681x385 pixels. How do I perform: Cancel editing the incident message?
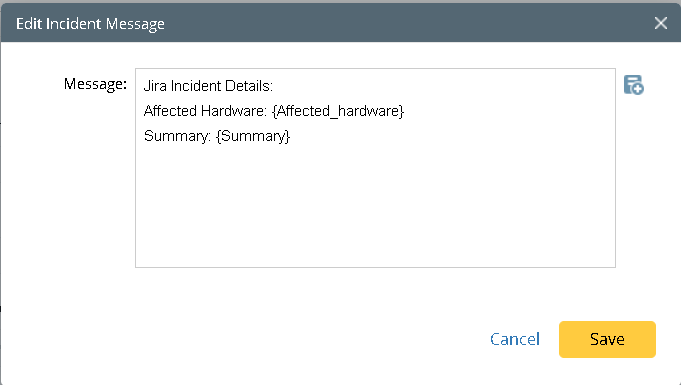515,339
